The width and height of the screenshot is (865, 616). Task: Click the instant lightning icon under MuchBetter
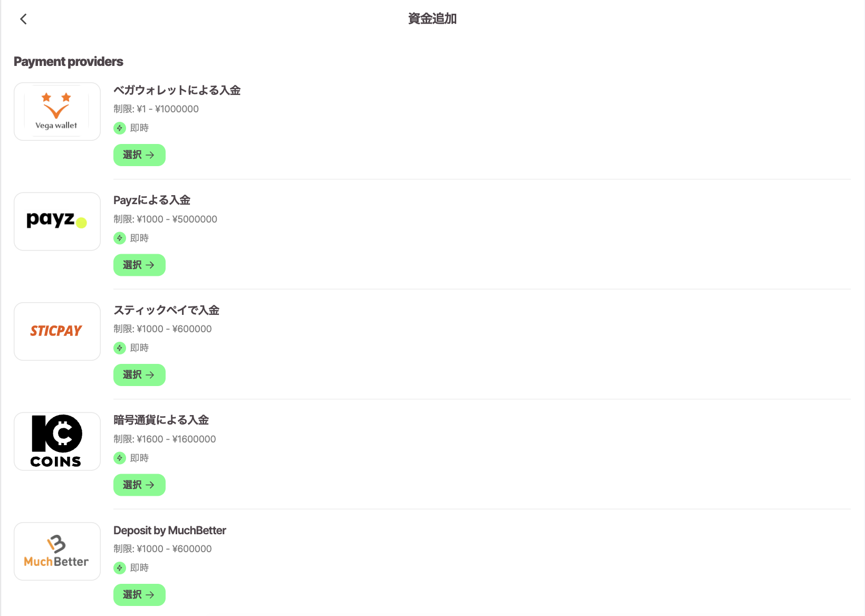pos(120,568)
